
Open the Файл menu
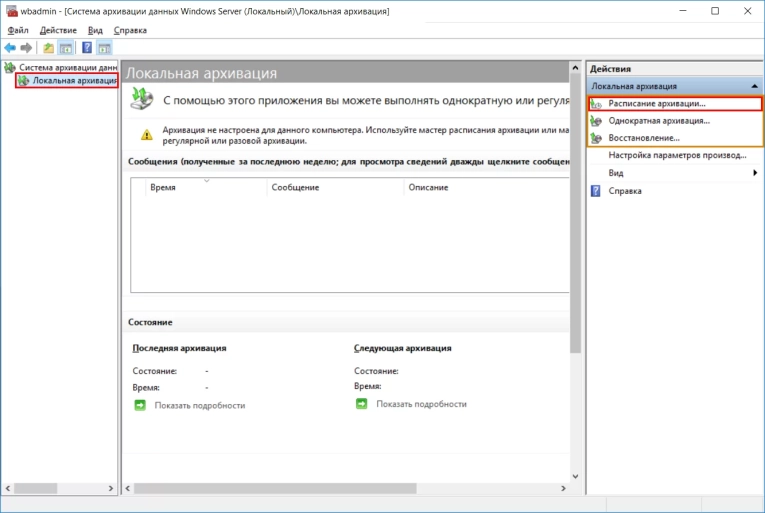[x=18, y=30]
